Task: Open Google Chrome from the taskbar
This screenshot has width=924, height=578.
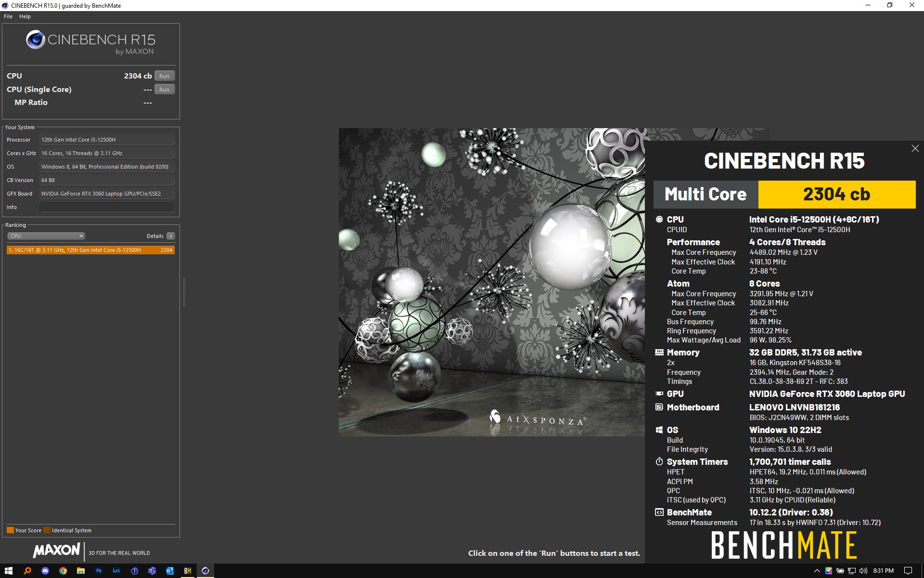Action: pyautogui.click(x=63, y=571)
